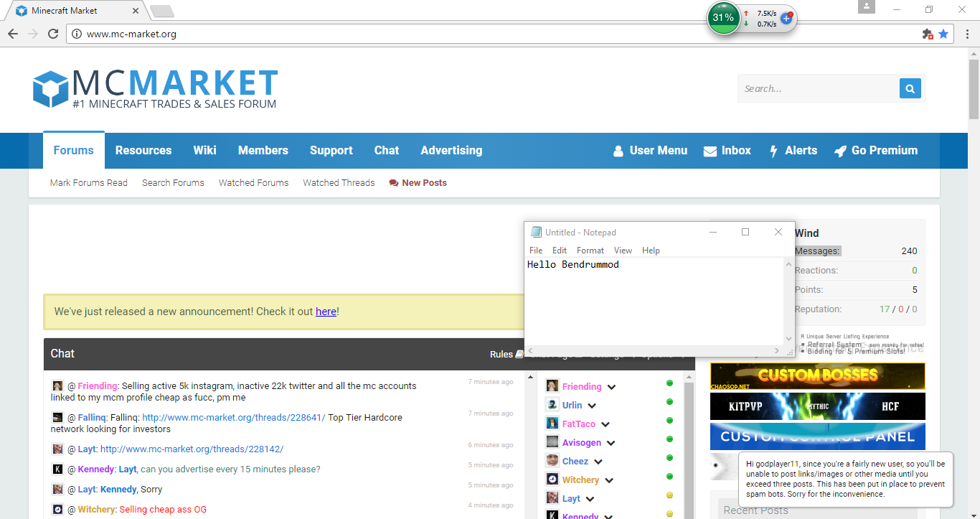Reload the page with Chrome's refresh icon
Viewport: 980px width, 519px height.
click(x=52, y=34)
